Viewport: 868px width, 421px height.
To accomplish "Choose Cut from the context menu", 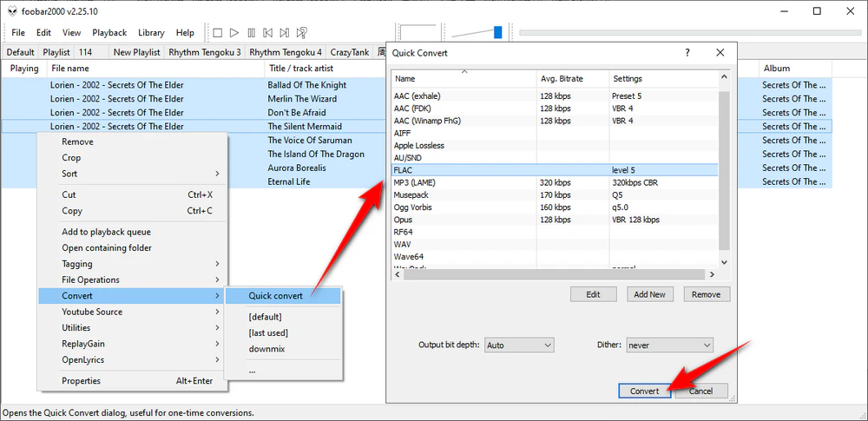I will tap(133, 195).
